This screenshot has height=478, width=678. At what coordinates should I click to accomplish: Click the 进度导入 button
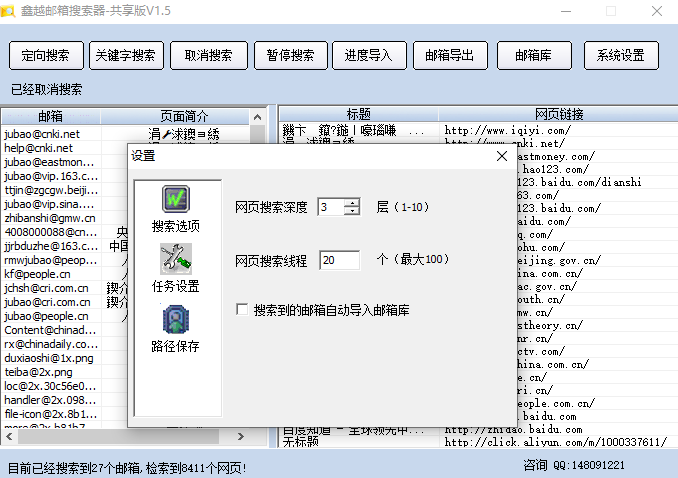click(369, 55)
